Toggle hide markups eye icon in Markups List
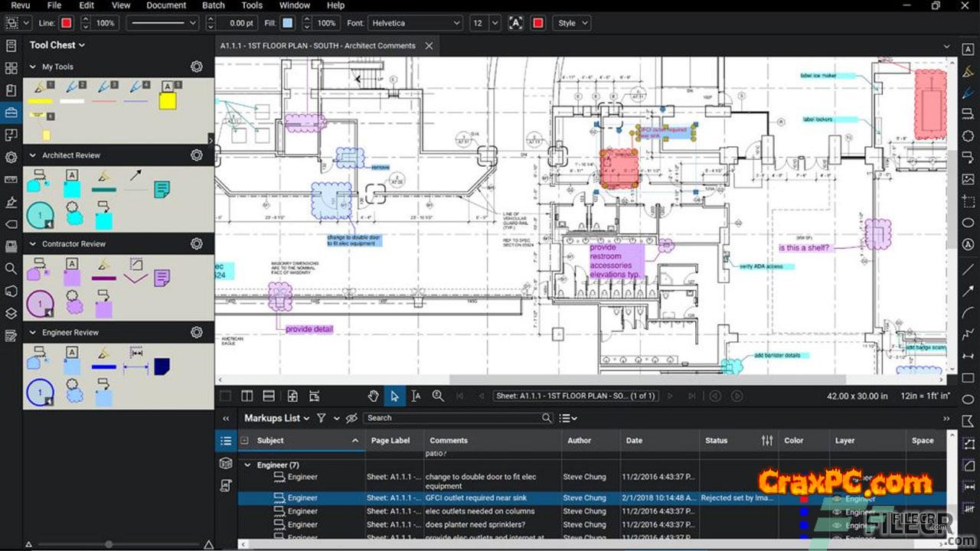Viewport: 980px width, 551px height. coord(351,419)
